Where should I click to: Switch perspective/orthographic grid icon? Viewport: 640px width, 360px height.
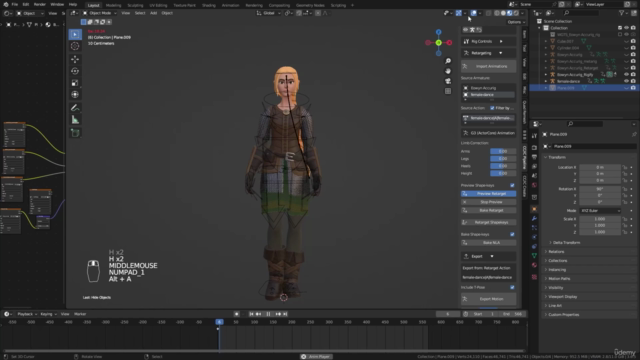448,91
